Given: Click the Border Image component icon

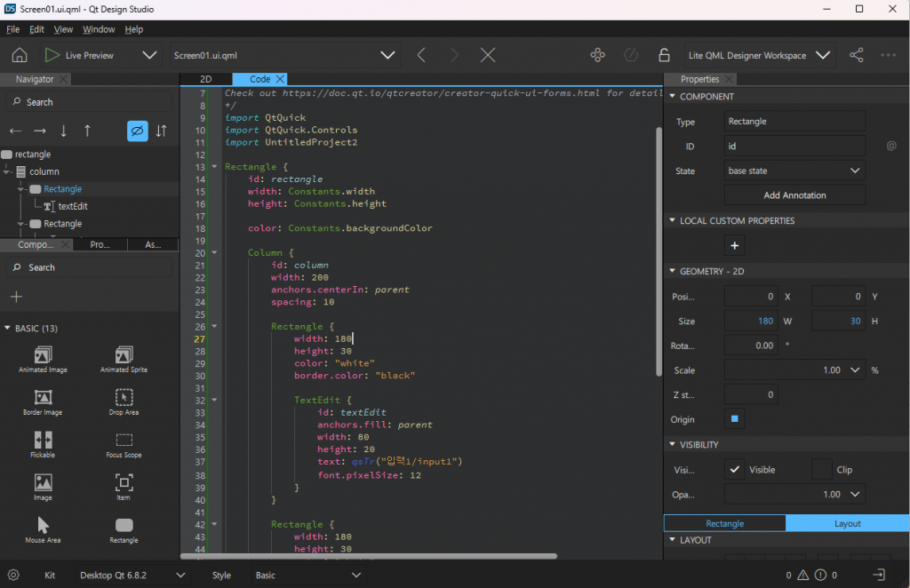Looking at the screenshot, I should click(44, 397).
